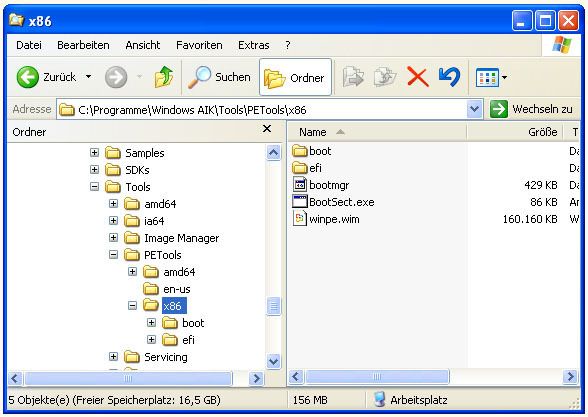Click the address bar path field

pyautogui.click(x=262, y=110)
